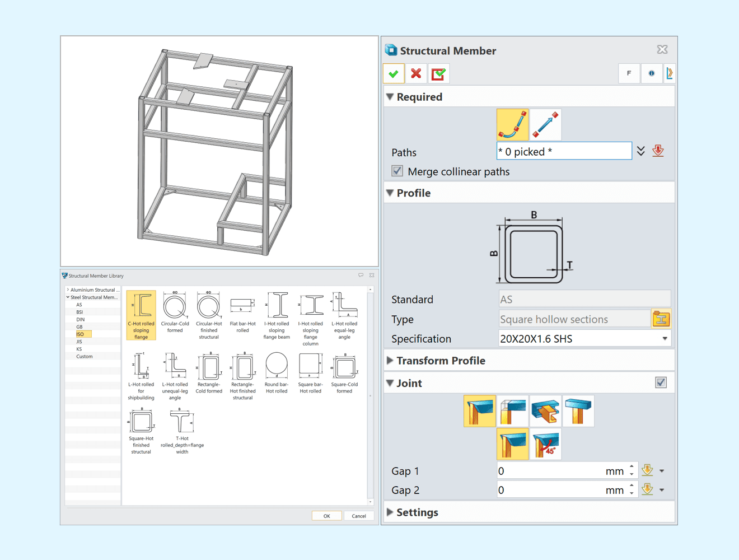
Task: Click OK in Structural Member Library
Action: tap(326, 516)
